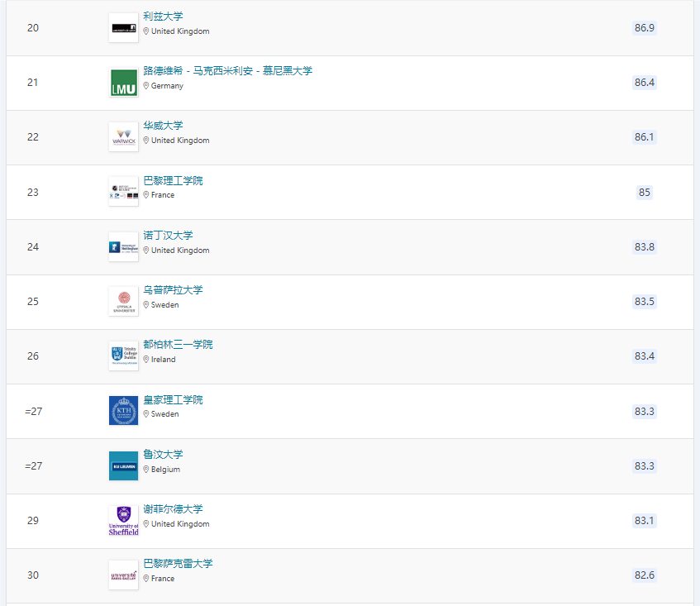Screen dimensions: 700x606
Task: Open the 都柏林三一学院 link
Action: tap(178, 345)
